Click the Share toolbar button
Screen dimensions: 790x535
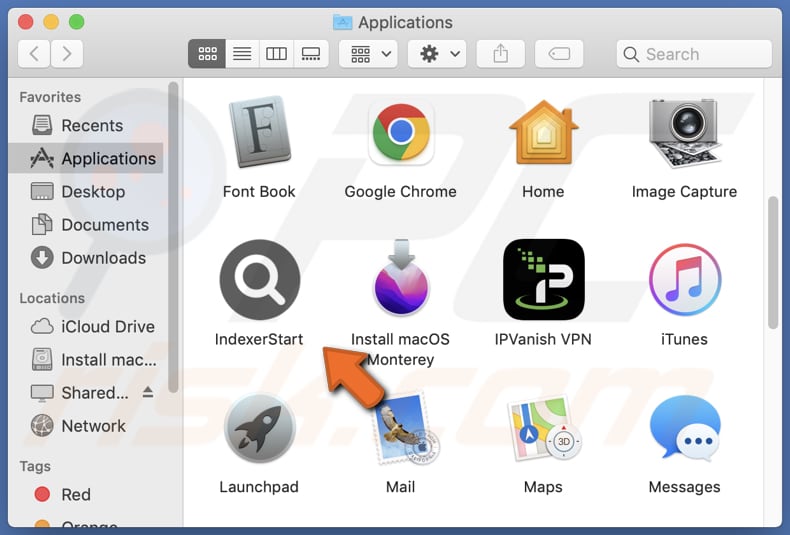pos(500,53)
